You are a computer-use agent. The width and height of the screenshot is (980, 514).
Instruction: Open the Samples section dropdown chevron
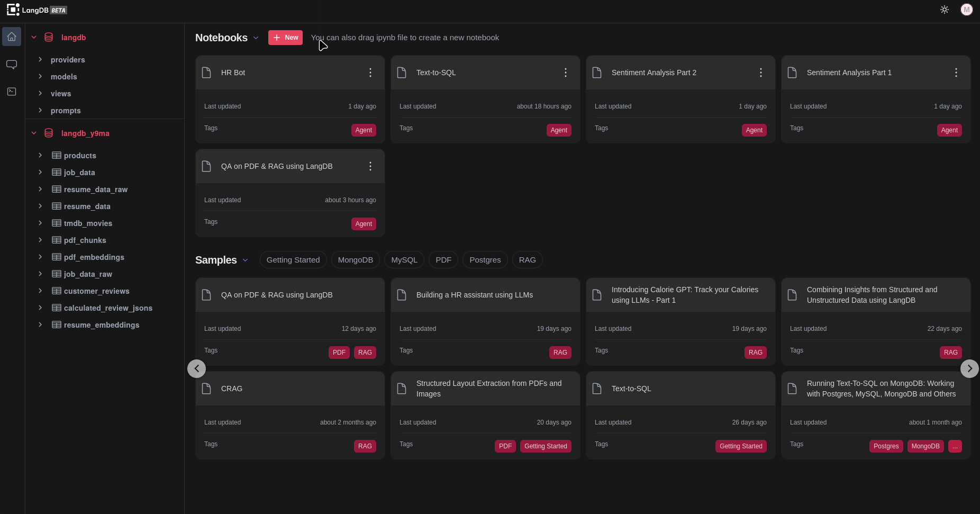pyautogui.click(x=246, y=260)
